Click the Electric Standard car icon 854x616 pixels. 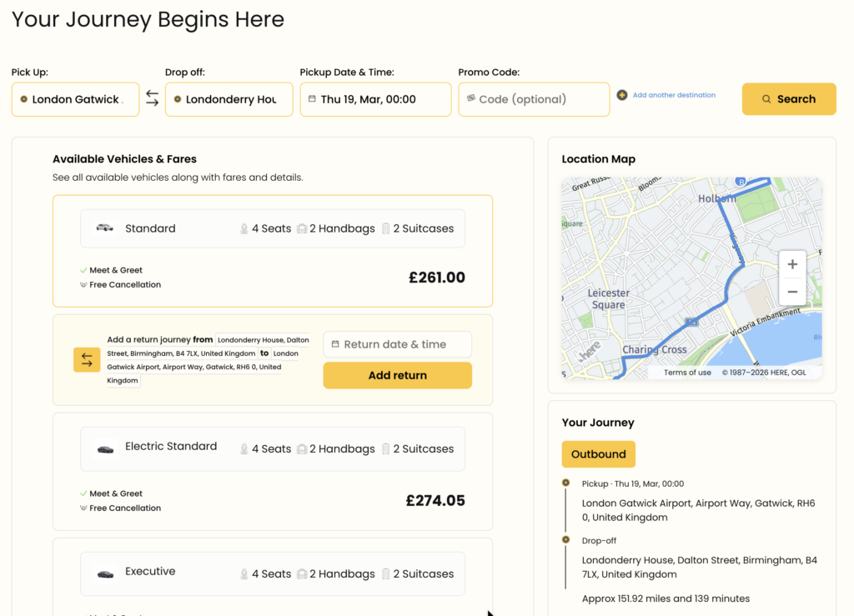click(x=105, y=449)
